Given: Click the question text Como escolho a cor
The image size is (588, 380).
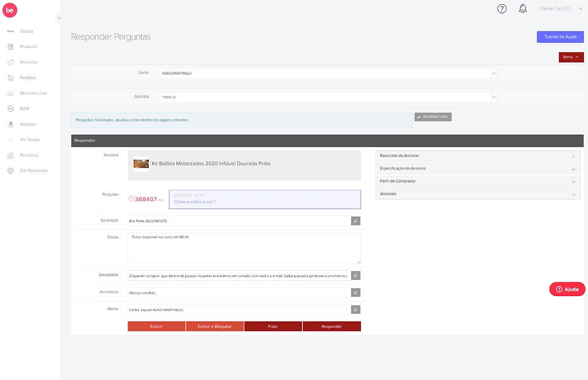Looking at the screenshot, I should coord(194,202).
